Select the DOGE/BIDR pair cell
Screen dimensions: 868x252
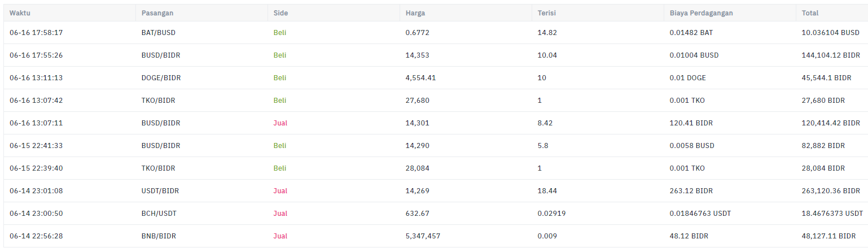[x=161, y=78]
